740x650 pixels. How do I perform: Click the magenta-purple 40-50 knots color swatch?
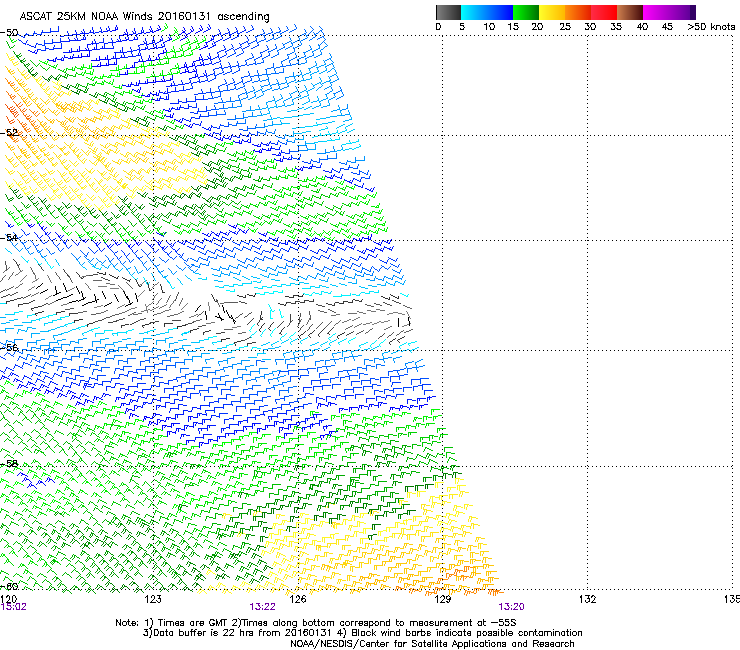(669, 12)
